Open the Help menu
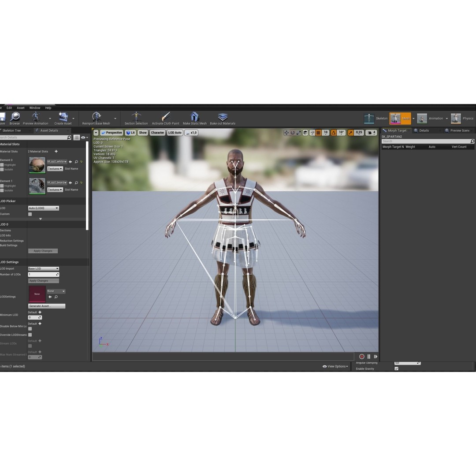This screenshot has height=476, width=476. point(48,108)
